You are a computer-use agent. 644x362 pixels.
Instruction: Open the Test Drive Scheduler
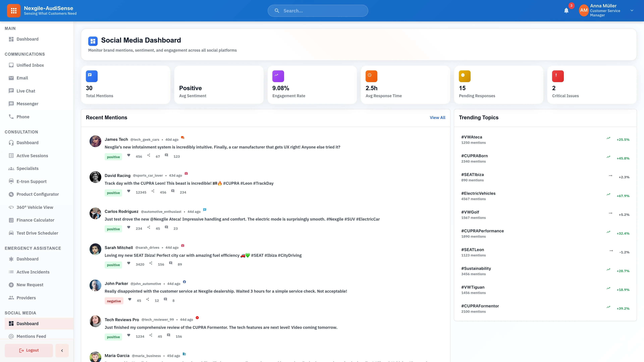(x=37, y=233)
